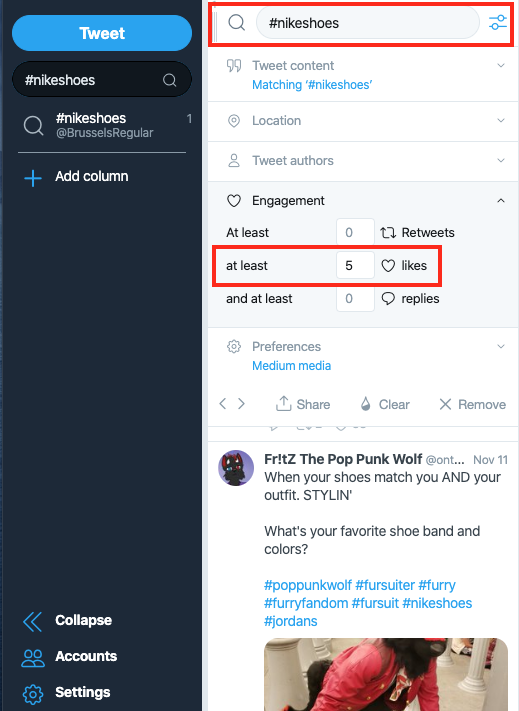The height and width of the screenshot is (711, 519).
Task: Expand the Location filter section
Action: (x=363, y=121)
